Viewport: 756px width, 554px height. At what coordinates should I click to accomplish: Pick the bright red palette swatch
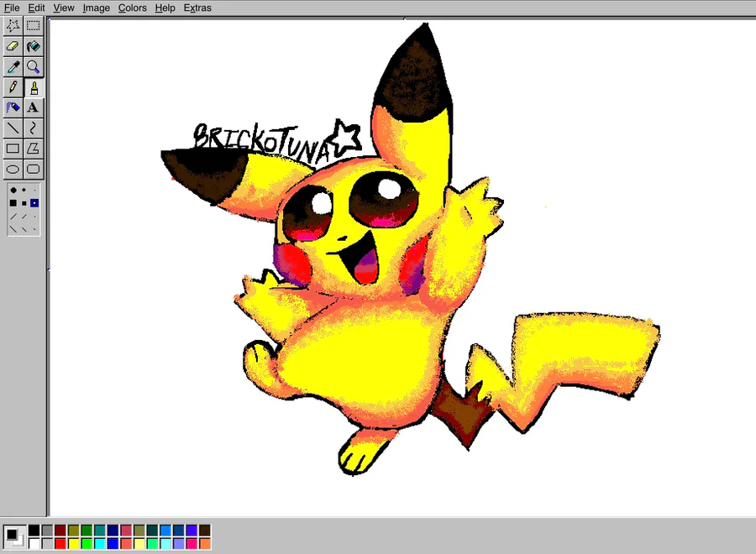pyautogui.click(x=60, y=544)
